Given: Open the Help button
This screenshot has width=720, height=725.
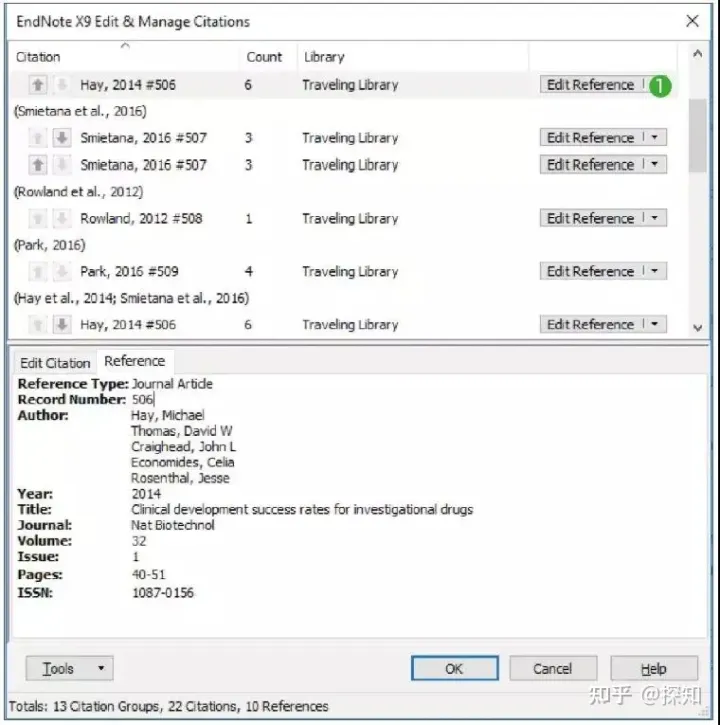Looking at the screenshot, I should 654,668.
